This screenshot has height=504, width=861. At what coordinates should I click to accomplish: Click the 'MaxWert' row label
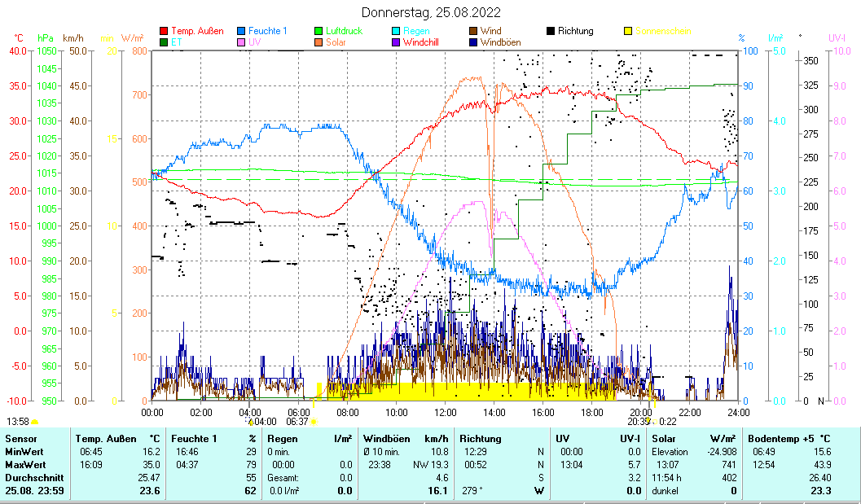[25, 464]
